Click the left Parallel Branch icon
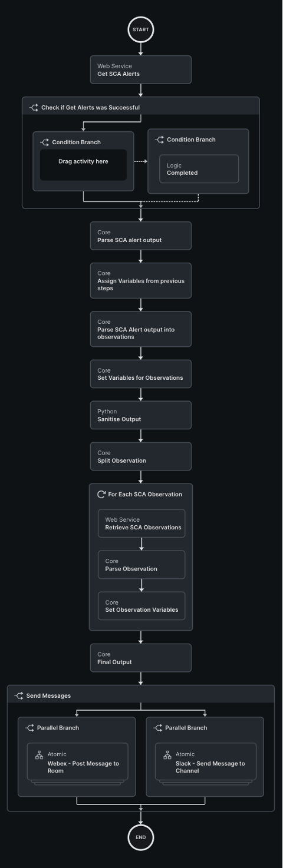Image resolution: width=283 pixels, height=868 pixels. (x=29, y=728)
